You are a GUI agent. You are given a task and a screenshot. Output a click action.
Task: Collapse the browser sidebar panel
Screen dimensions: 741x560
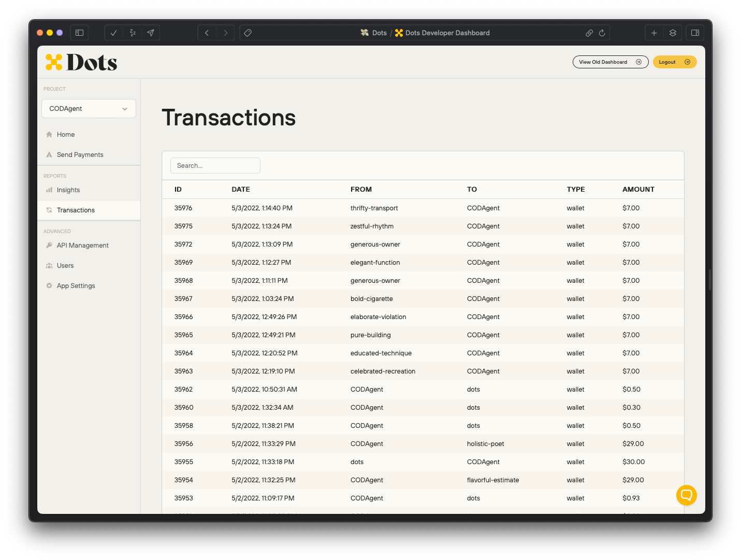click(x=79, y=33)
